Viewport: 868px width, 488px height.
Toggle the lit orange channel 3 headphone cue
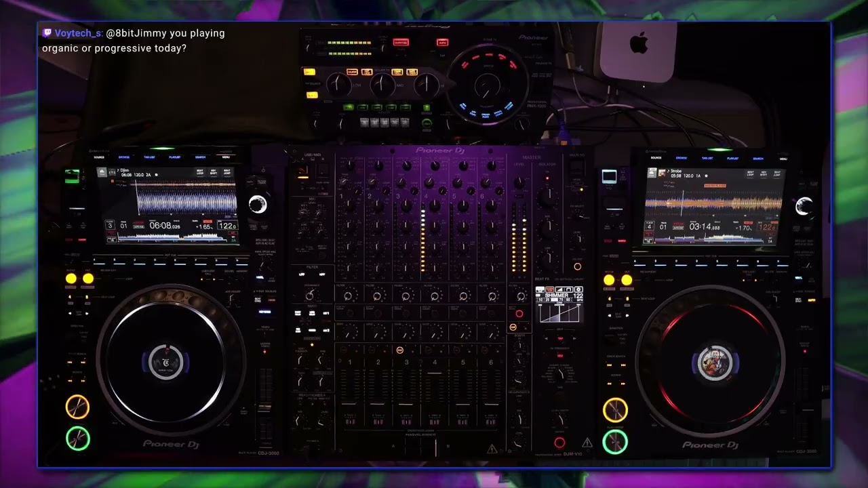pos(399,350)
